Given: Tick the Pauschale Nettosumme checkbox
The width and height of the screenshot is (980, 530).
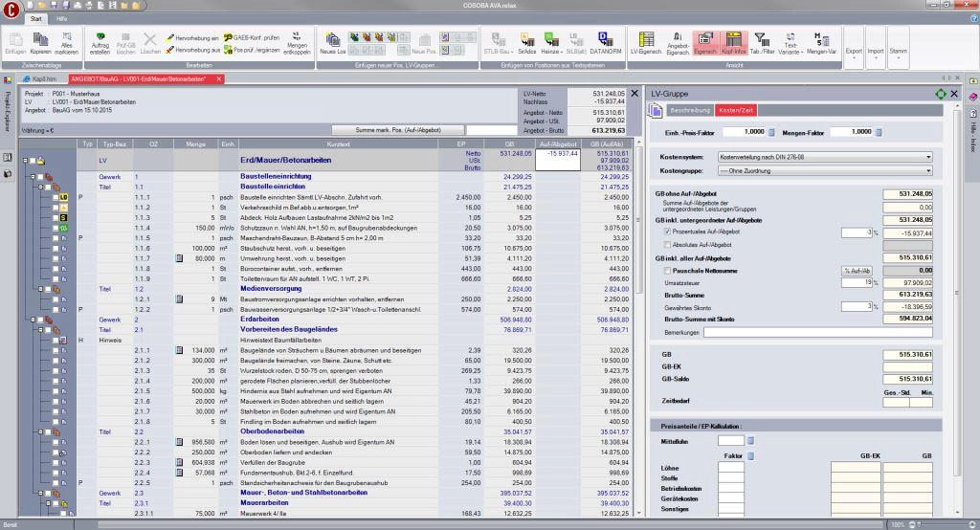Looking at the screenshot, I should pyautogui.click(x=667, y=271).
